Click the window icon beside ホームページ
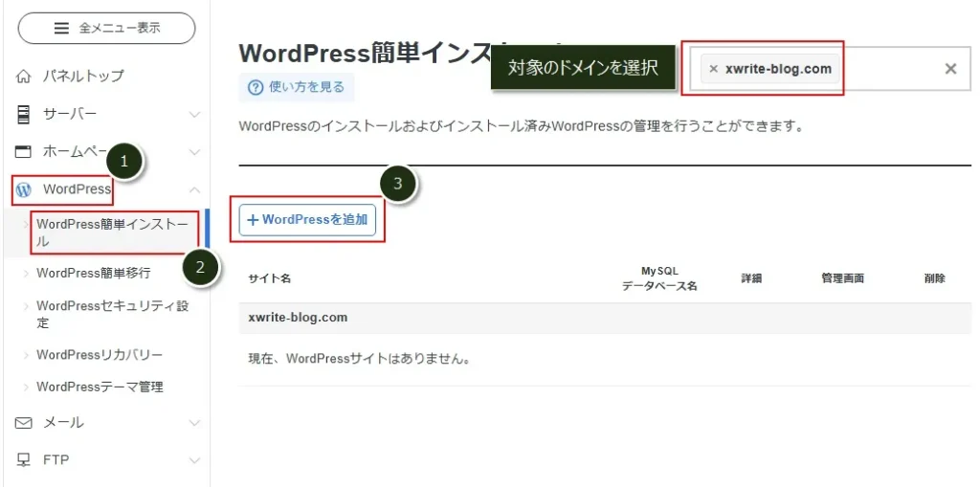 click(23, 152)
